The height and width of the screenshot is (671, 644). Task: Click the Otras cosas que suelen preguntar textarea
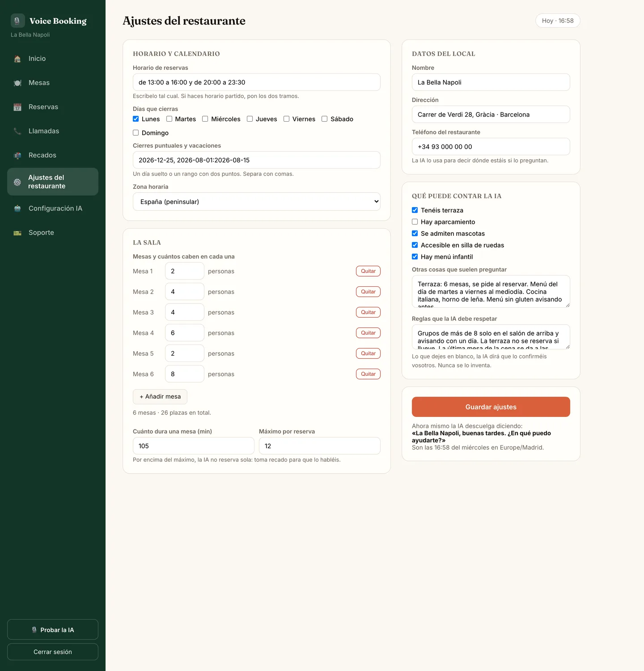[x=491, y=292]
